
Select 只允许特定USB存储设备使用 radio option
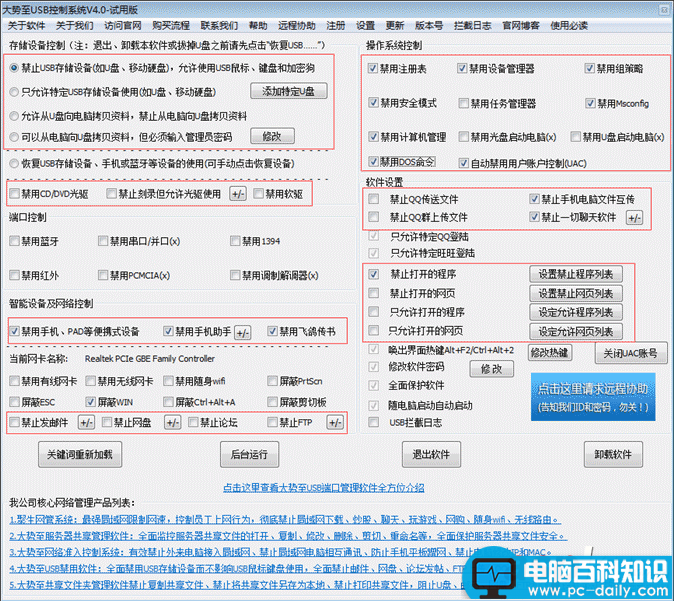click(x=14, y=92)
